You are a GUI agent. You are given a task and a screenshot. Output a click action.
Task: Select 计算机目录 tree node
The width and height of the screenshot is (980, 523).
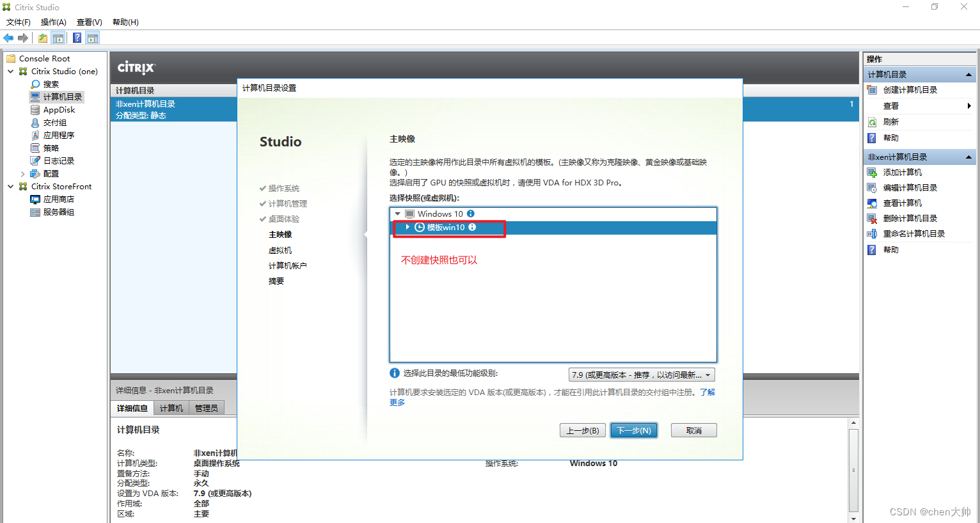click(x=63, y=97)
